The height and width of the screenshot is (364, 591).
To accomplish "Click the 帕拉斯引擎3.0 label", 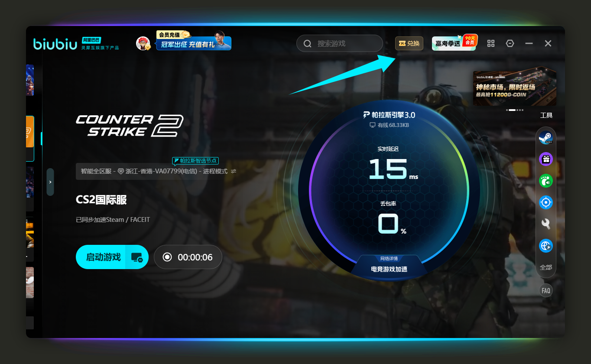I will [x=389, y=115].
